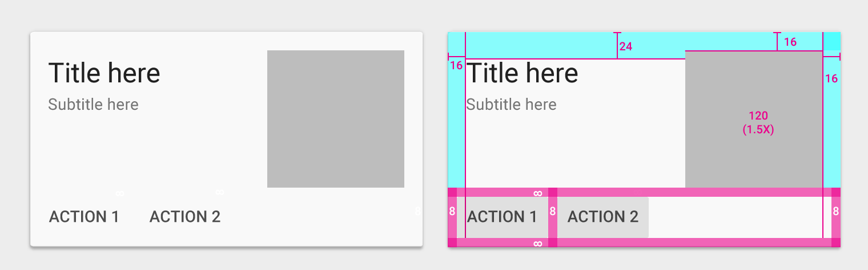Select highlighted ACTION 2 button in annotated card

[x=603, y=217]
